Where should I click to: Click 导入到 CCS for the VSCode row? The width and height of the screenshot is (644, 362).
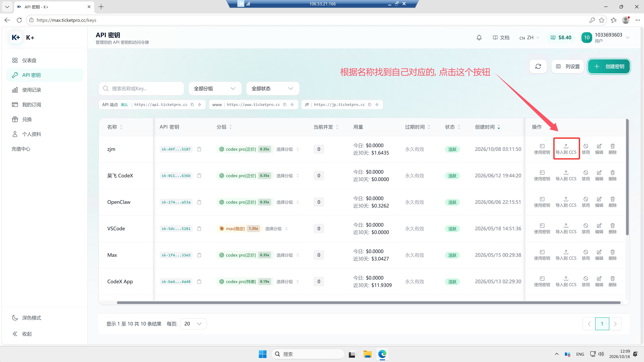566,229
